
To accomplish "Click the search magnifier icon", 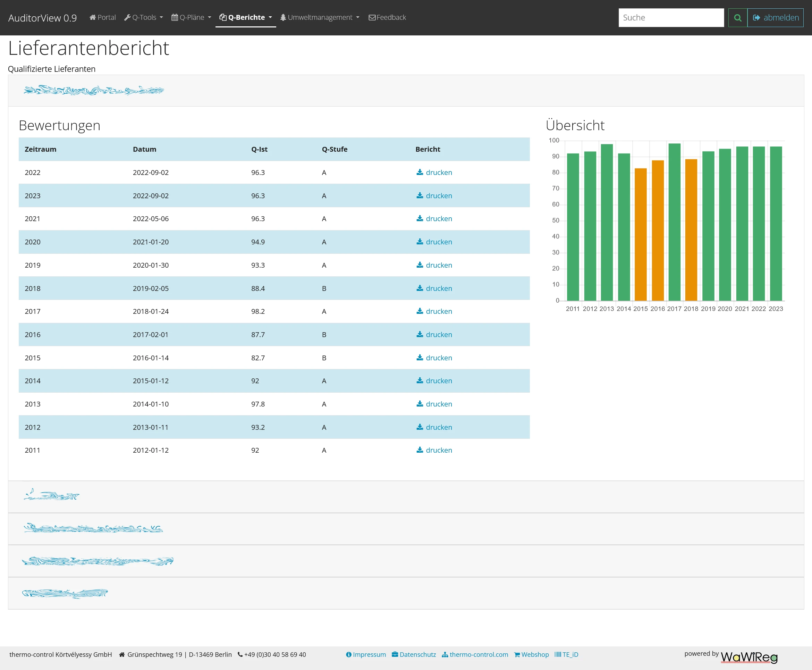I will tap(737, 17).
